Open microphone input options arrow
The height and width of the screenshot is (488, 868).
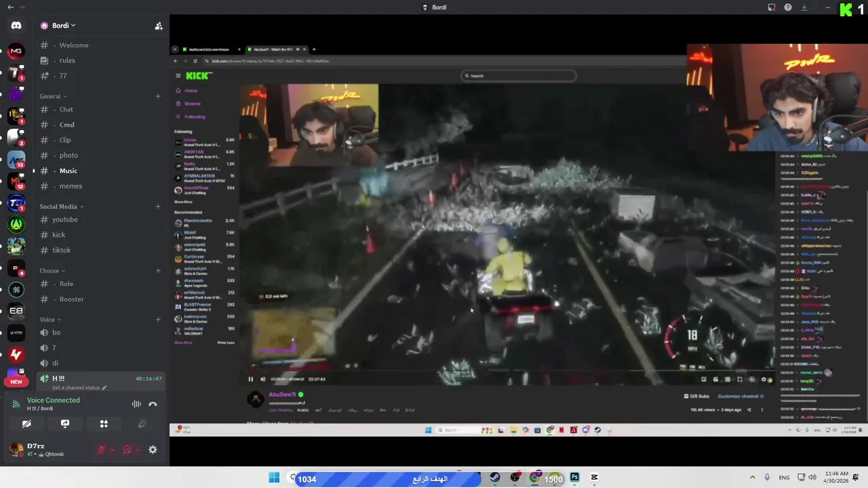click(x=113, y=449)
